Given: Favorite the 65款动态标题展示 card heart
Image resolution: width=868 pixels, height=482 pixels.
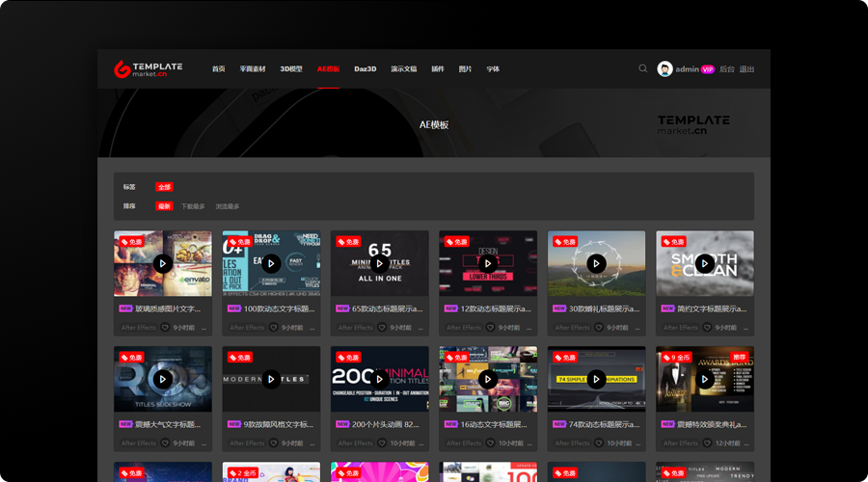Looking at the screenshot, I should coord(382,328).
